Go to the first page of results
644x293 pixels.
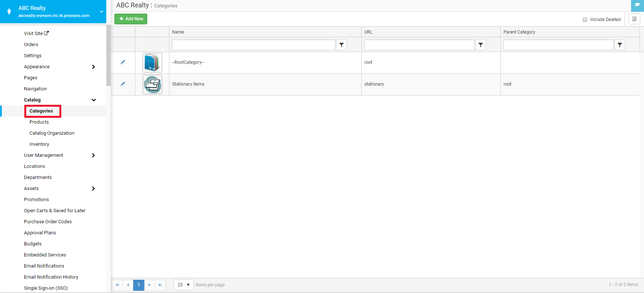[117, 285]
